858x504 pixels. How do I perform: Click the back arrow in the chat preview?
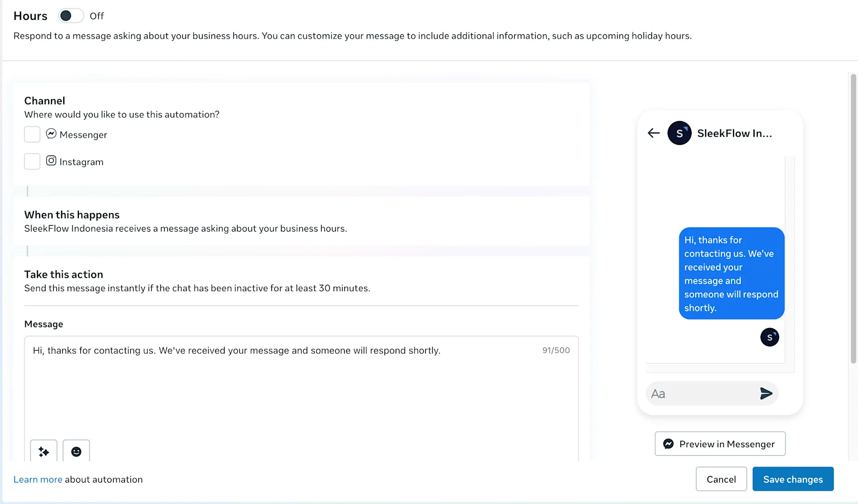653,133
